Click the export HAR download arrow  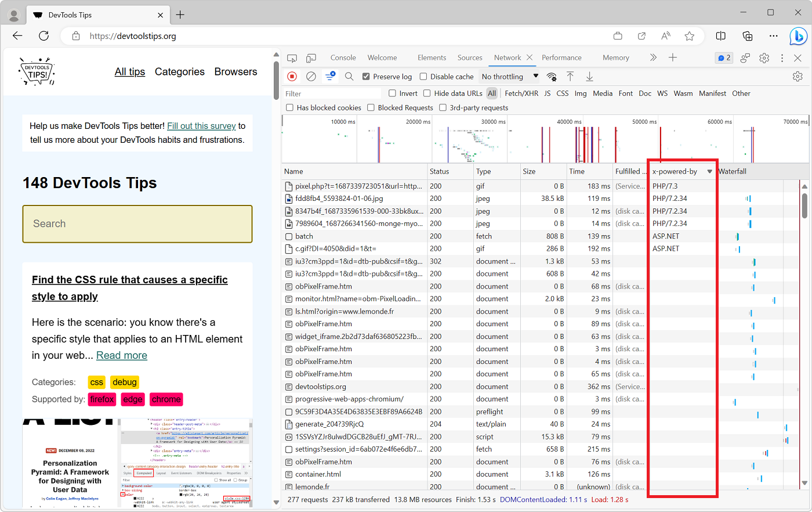click(x=589, y=77)
